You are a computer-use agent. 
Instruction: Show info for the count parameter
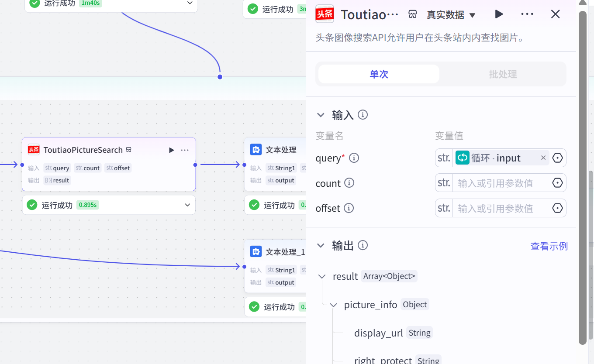[x=349, y=183]
